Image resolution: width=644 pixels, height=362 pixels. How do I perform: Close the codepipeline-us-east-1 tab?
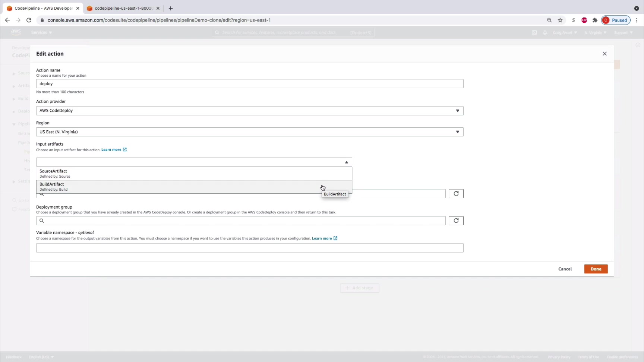click(x=158, y=8)
